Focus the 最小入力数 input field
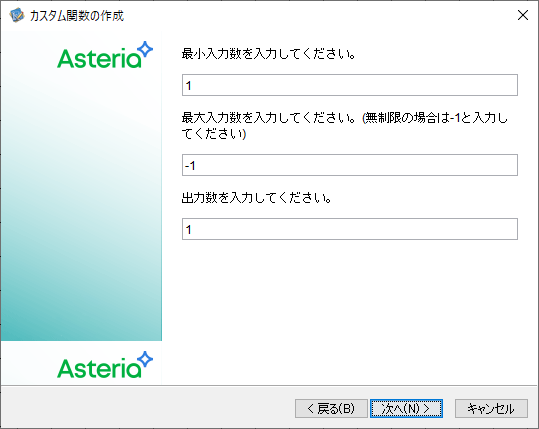Viewport: 539px width, 429px height. (350, 85)
